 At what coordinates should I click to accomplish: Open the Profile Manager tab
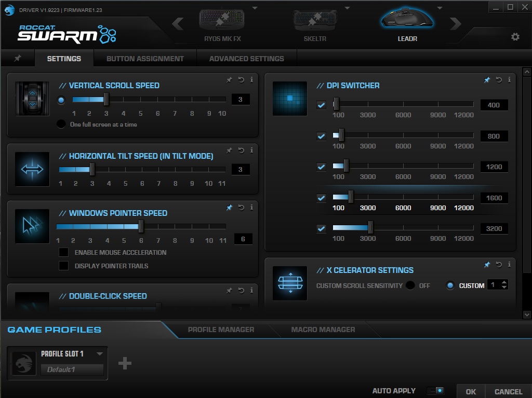[x=221, y=330]
